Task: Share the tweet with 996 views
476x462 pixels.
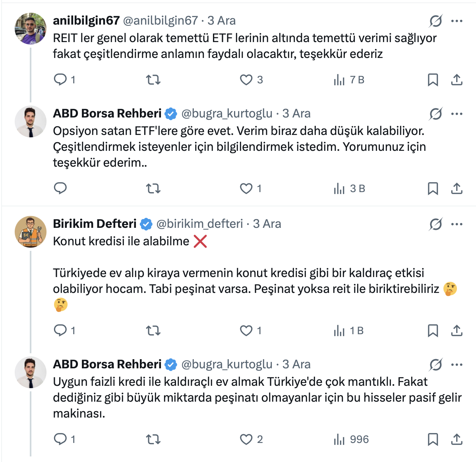Action: click(457, 439)
